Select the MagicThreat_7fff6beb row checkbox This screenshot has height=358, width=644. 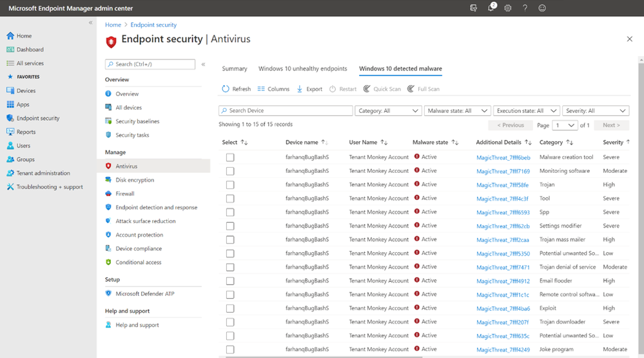230,157
